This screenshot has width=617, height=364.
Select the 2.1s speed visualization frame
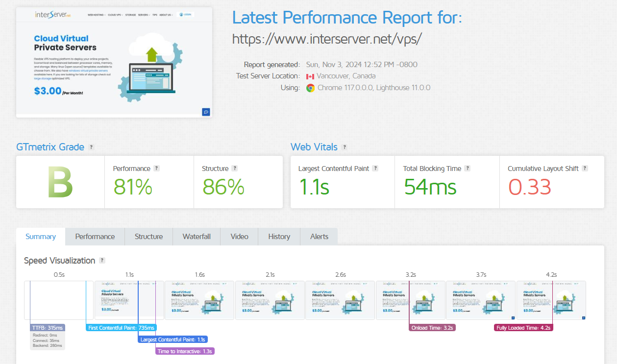(x=270, y=300)
